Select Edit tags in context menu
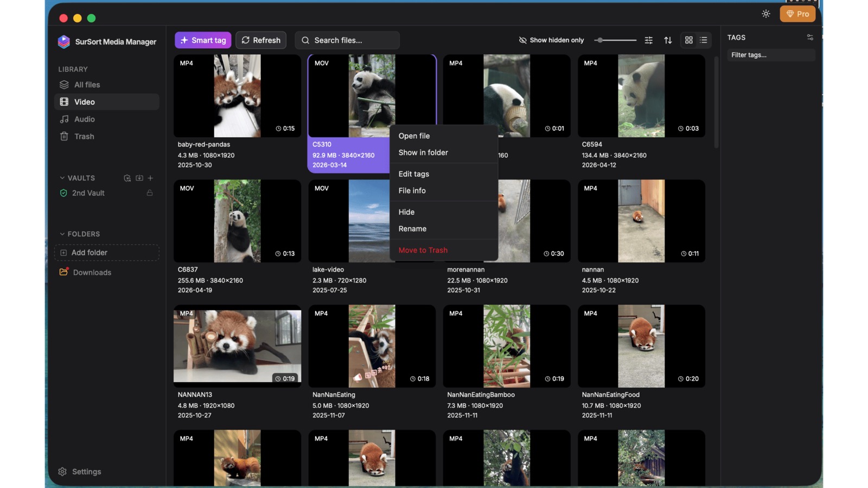Viewport: 868px width, 488px height. [444, 174]
